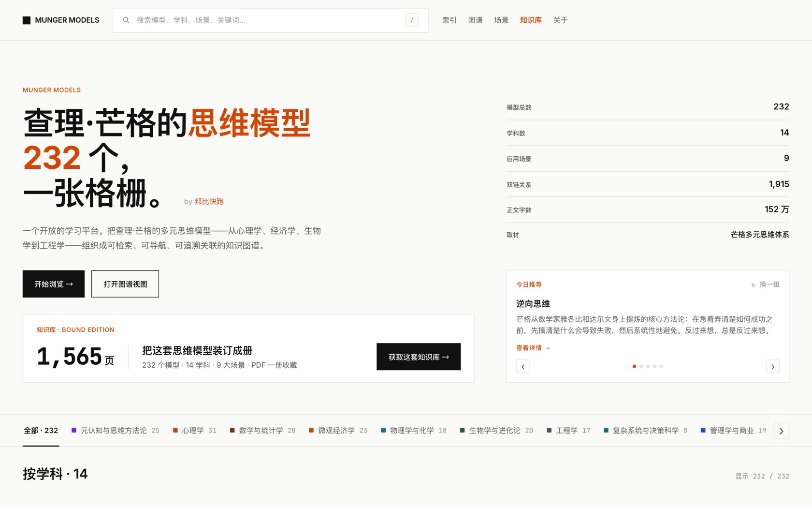Select the third carousel dot
Image resolution: width=812 pixels, height=508 pixels.
(648, 366)
